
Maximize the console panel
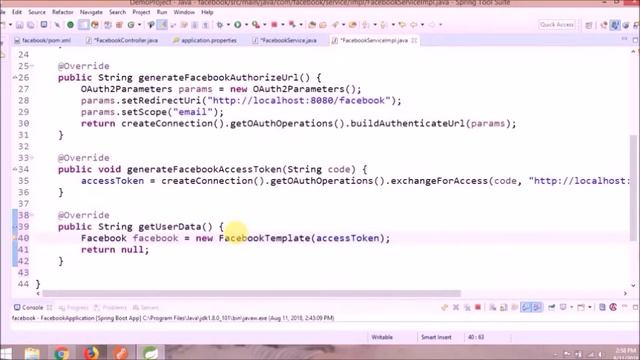click(635, 307)
